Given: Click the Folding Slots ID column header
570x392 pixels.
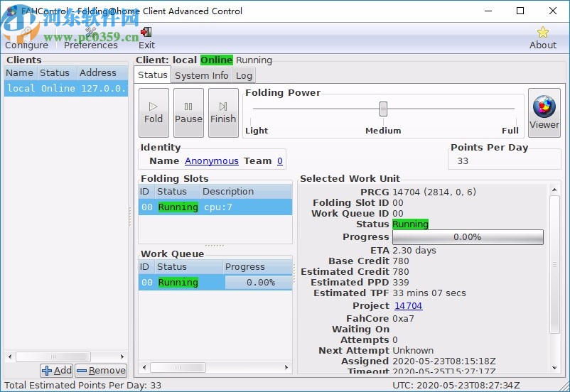Looking at the screenshot, I should pyautogui.click(x=146, y=192).
